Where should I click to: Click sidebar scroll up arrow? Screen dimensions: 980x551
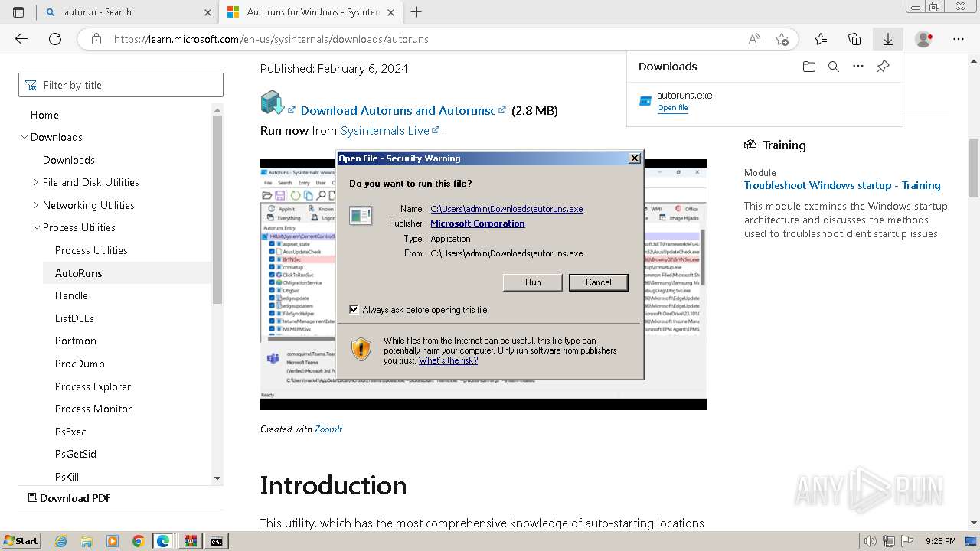tap(217, 109)
